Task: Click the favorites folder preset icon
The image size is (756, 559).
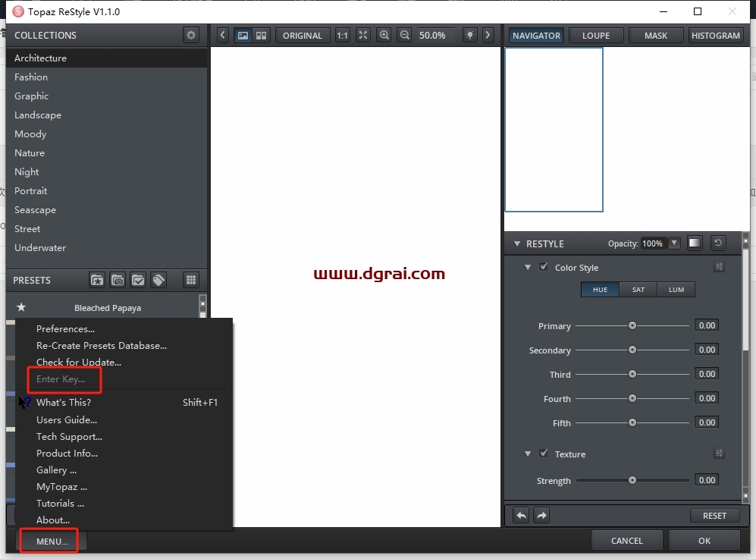Action: click(97, 280)
